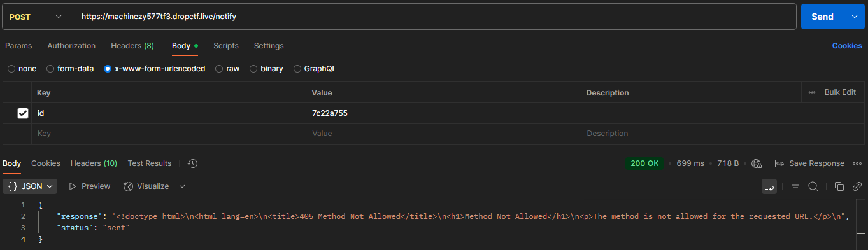Open the response Body tab
This screenshot has width=868, height=250.
click(11, 163)
